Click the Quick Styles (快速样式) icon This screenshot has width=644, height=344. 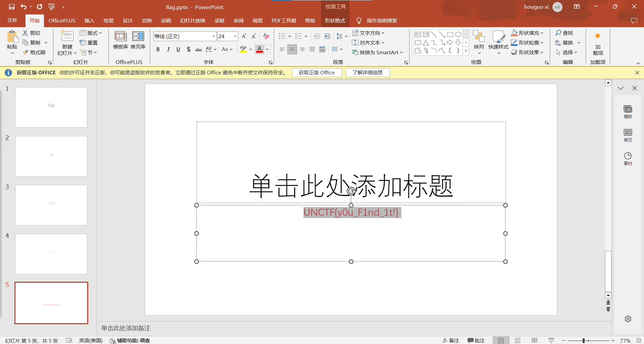coord(498,37)
